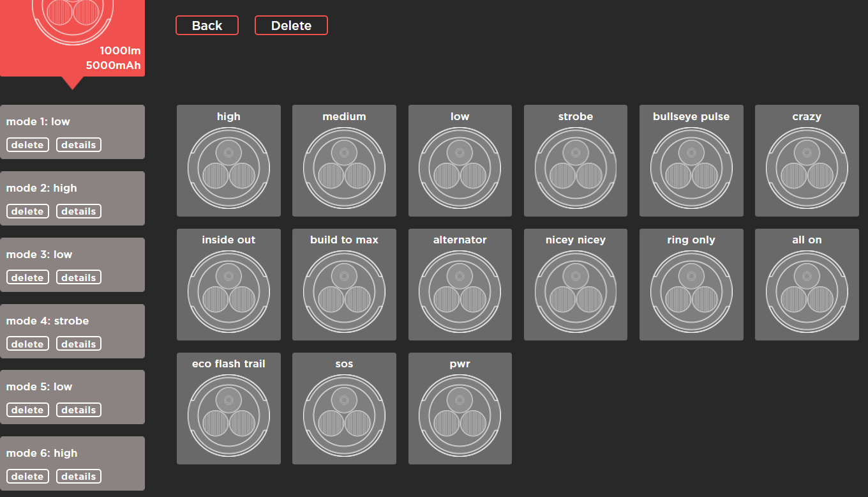This screenshot has height=497, width=868.
Task: Choose the bullseye pulse mode tile
Action: 691,168
